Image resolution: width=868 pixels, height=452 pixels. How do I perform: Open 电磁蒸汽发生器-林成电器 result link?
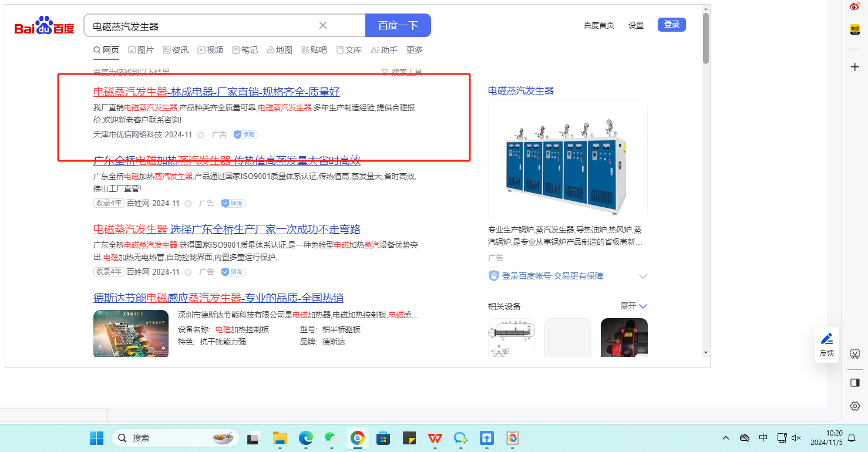[x=217, y=92]
